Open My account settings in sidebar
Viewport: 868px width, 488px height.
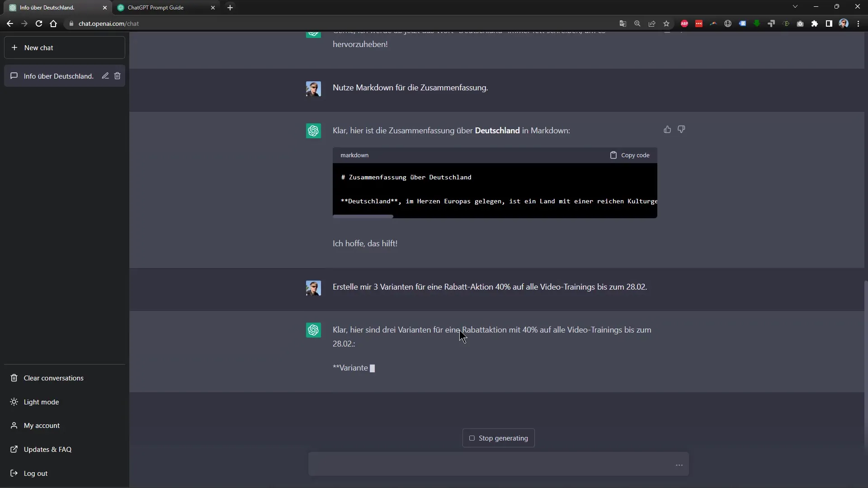point(42,426)
